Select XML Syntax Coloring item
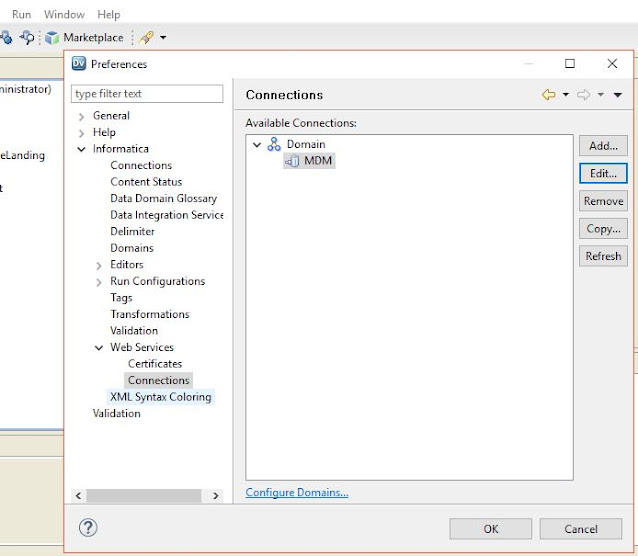Viewport: 638px width, 556px height. [161, 397]
